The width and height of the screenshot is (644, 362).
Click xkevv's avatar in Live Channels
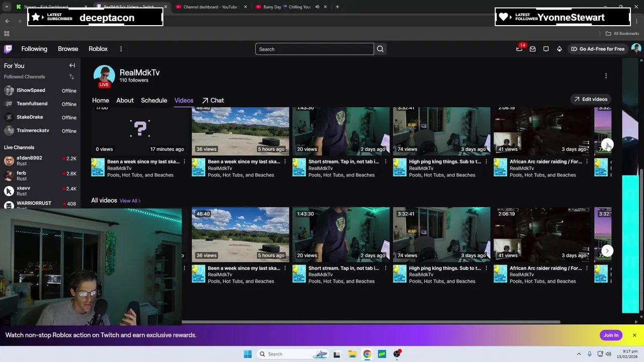click(9, 191)
